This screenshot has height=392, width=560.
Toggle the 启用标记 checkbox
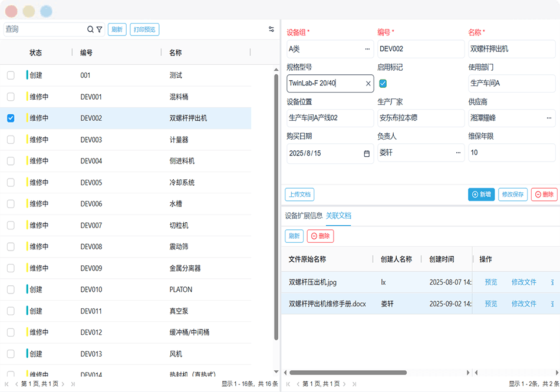[383, 84]
